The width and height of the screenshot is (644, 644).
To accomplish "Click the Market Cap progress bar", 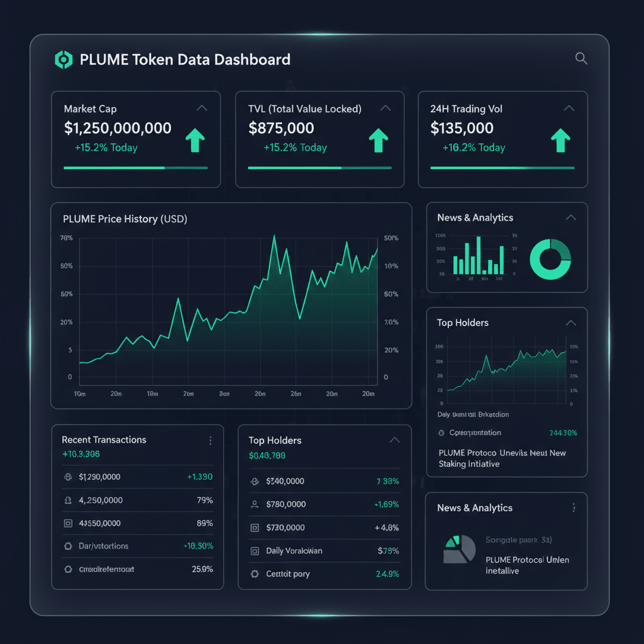I will (135, 168).
